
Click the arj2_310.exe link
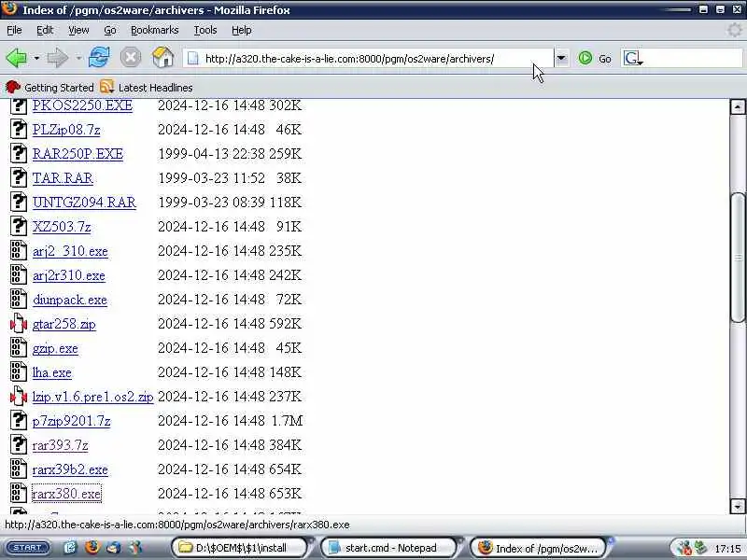70,251
